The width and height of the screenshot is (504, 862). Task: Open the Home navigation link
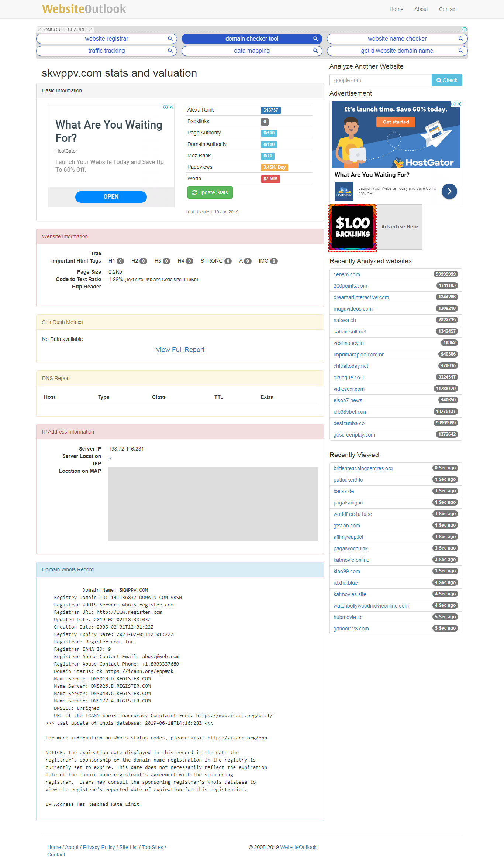[x=396, y=9]
